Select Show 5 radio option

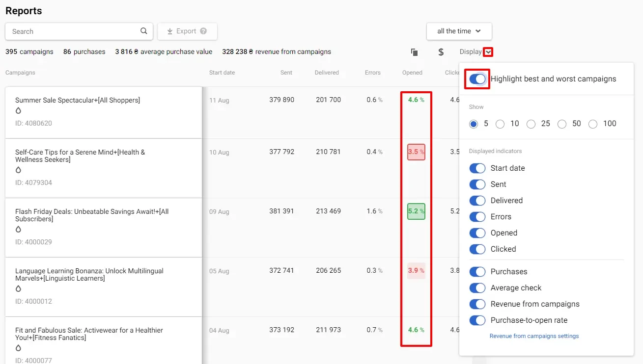(x=474, y=124)
